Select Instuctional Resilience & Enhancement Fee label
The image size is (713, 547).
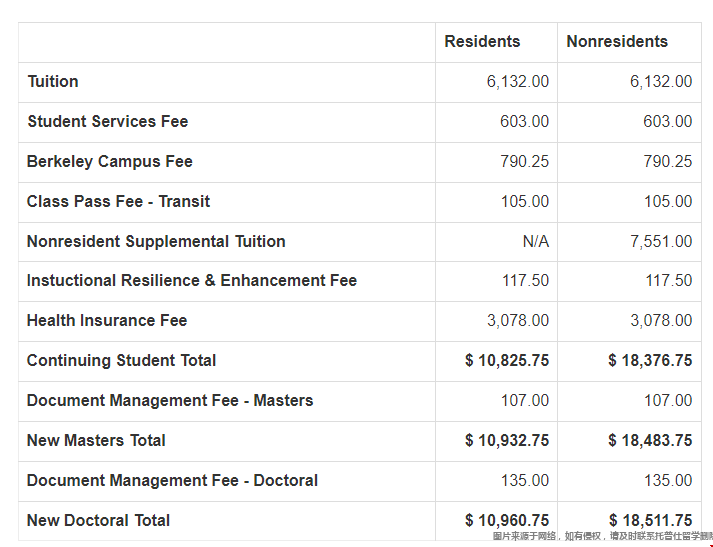[x=192, y=281]
